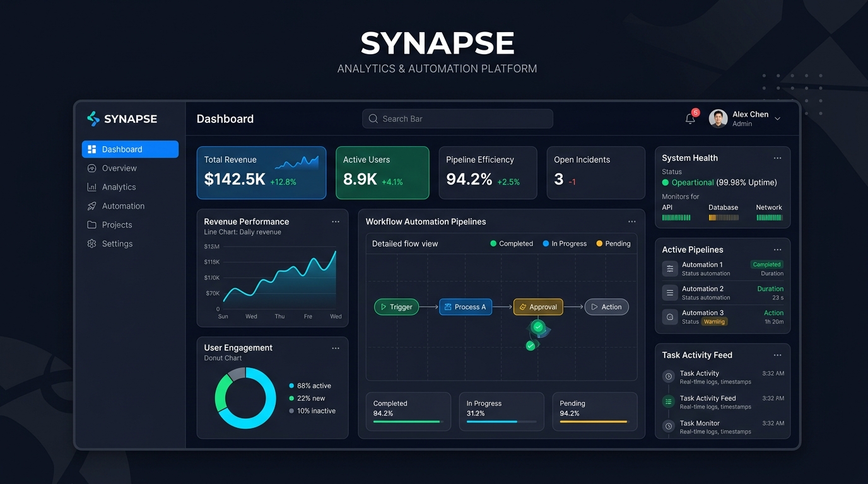Open Workflow Automation Pipelines options menu
Viewport: 868px width, 484px height.
click(x=632, y=222)
